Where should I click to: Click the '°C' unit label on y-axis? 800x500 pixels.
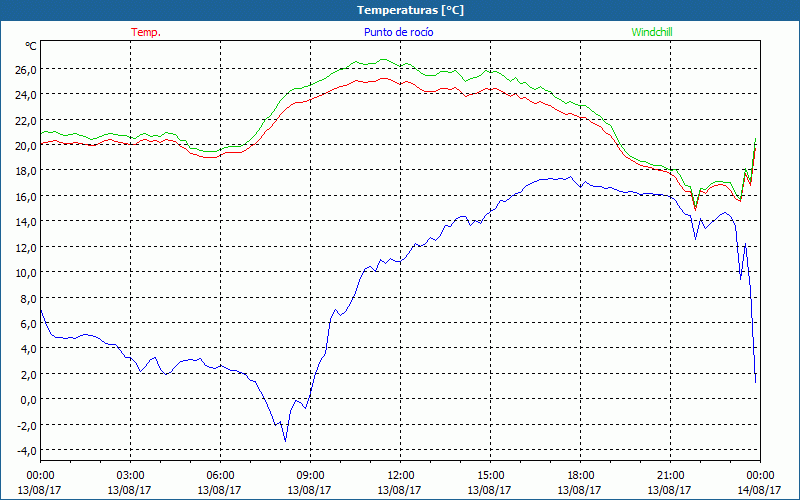[31, 46]
